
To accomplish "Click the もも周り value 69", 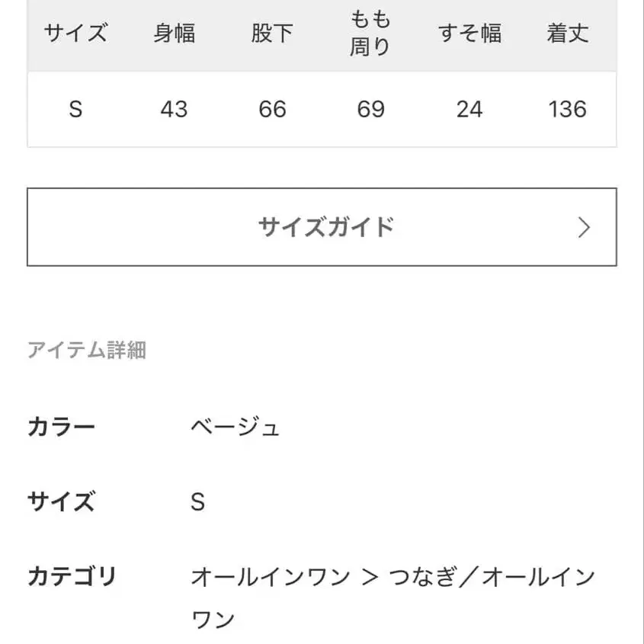I will 370,110.
